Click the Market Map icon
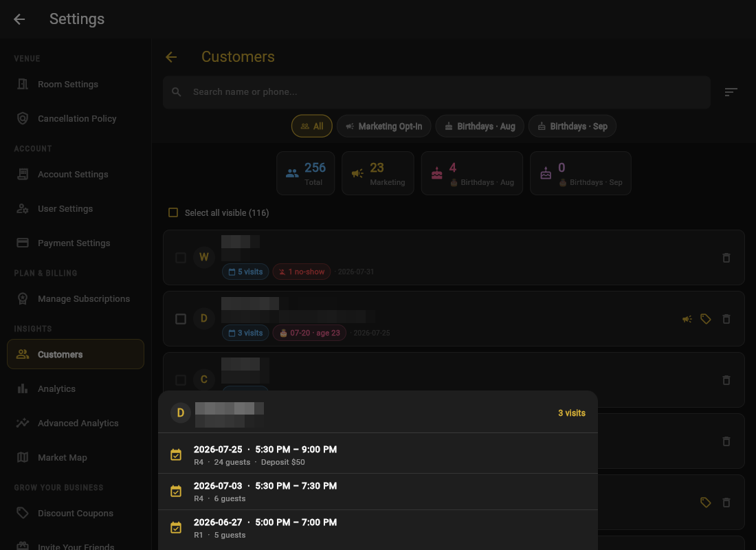Viewport: 756px width, 550px height. pos(23,457)
